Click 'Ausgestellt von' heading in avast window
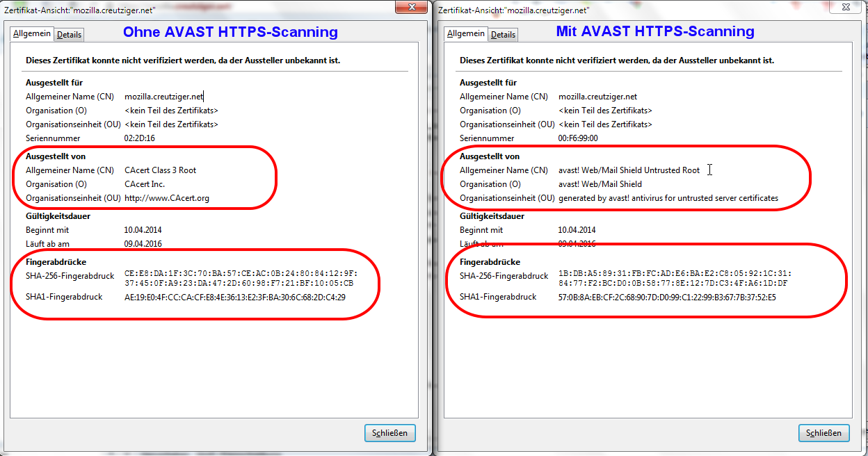 tap(490, 156)
